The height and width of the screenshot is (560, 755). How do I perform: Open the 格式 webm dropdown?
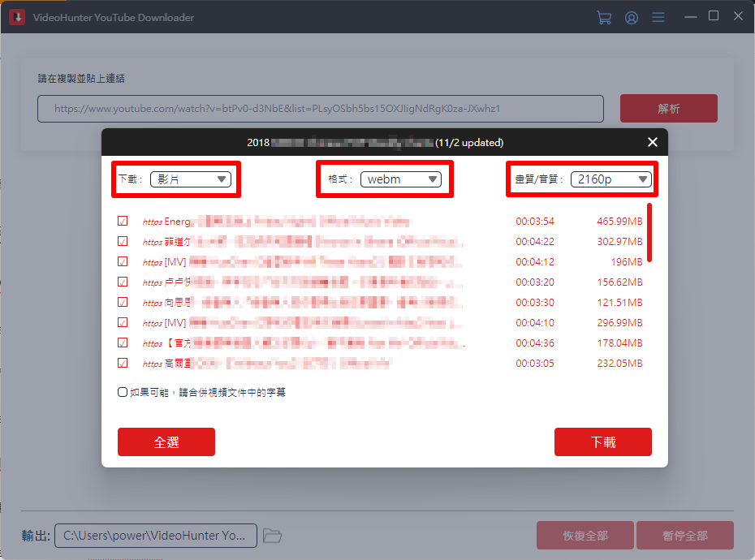click(401, 179)
